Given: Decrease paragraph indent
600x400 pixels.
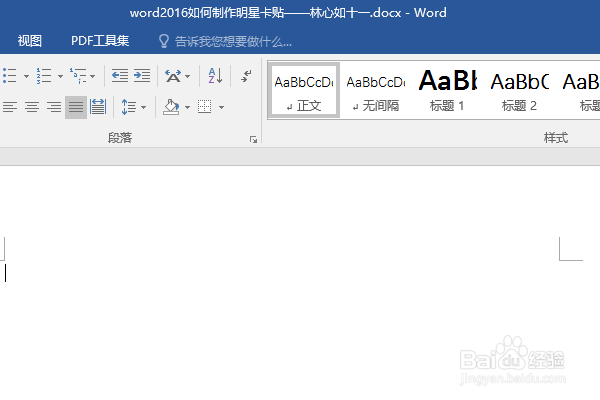Looking at the screenshot, I should [120, 76].
